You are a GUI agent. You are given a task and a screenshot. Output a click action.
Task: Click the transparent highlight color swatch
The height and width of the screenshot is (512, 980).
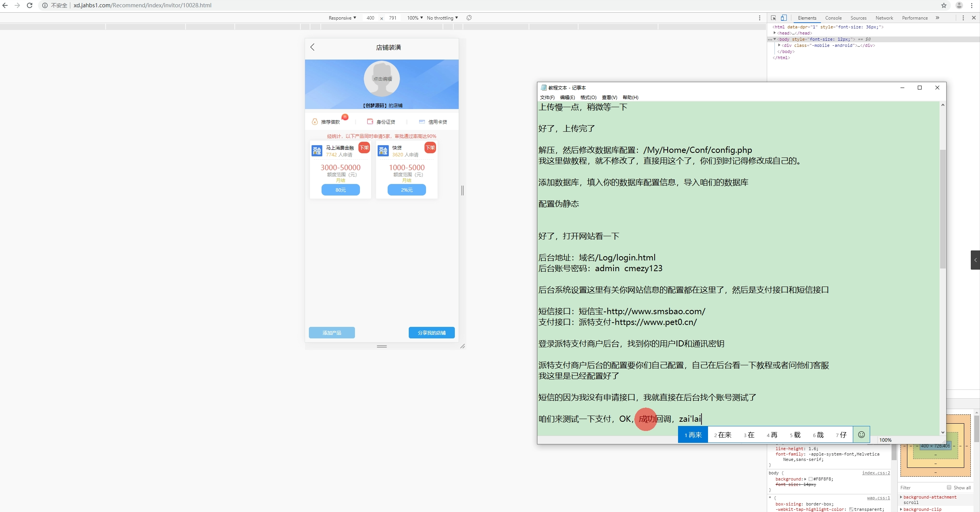[x=851, y=509]
